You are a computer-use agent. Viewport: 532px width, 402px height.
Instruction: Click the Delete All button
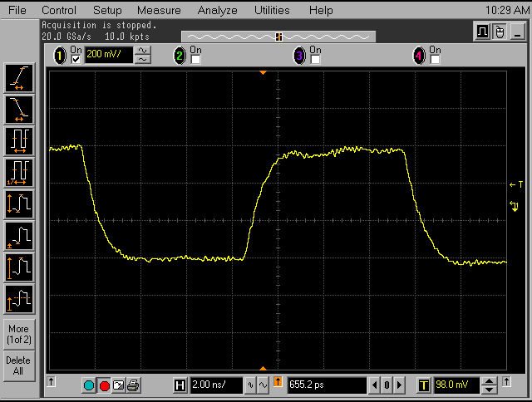click(18, 365)
